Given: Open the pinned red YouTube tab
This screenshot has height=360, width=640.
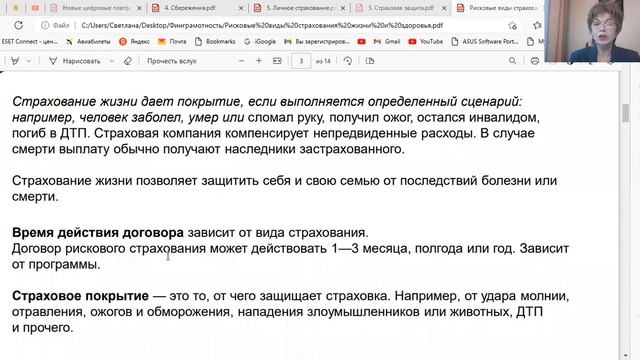Looking at the screenshot, I should (x=35, y=8).
